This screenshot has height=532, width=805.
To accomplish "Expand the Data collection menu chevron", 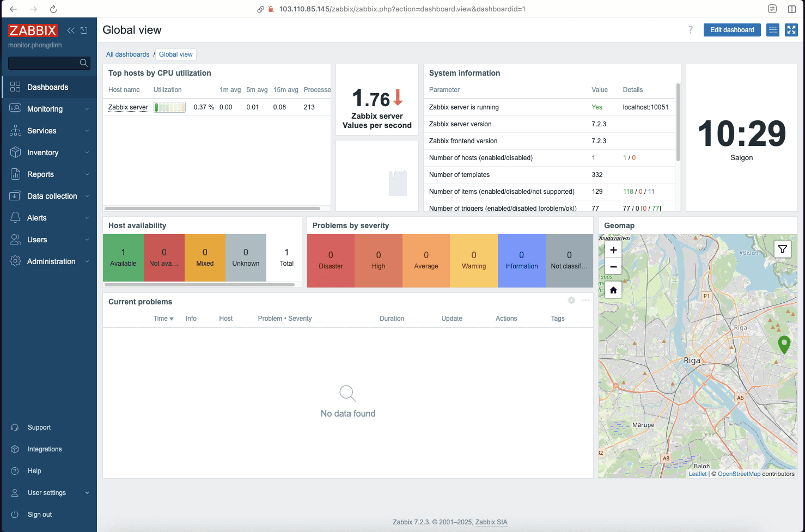I will (x=87, y=196).
